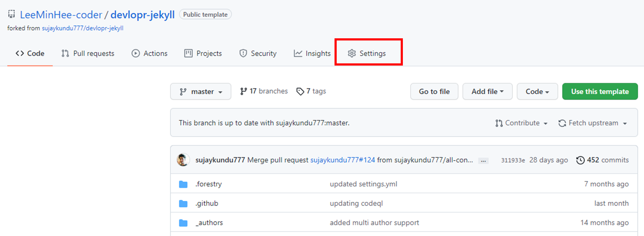Click the Actions play icon

point(136,53)
